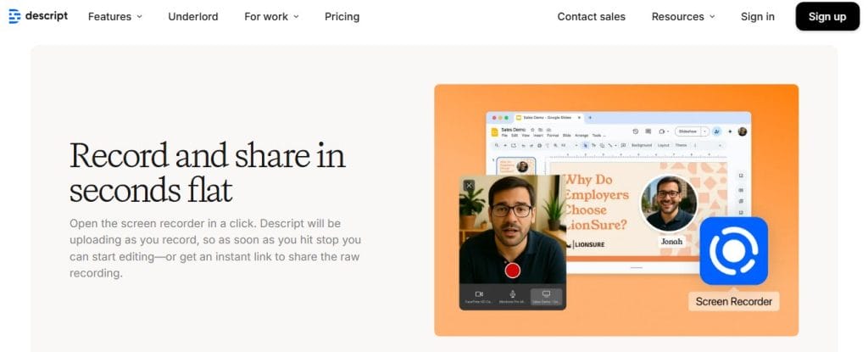Open the arrow next to Slideshow button
The image size is (868, 352).
(x=704, y=131)
